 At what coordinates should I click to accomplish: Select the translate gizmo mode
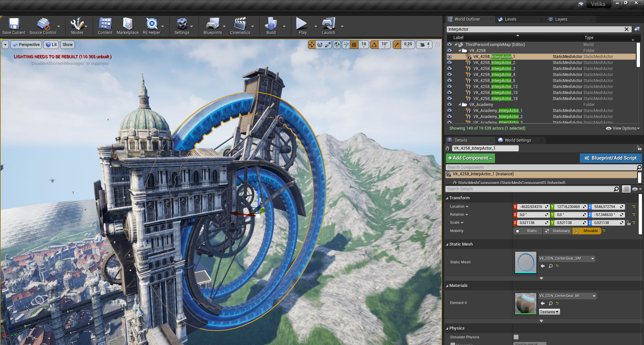pos(312,45)
